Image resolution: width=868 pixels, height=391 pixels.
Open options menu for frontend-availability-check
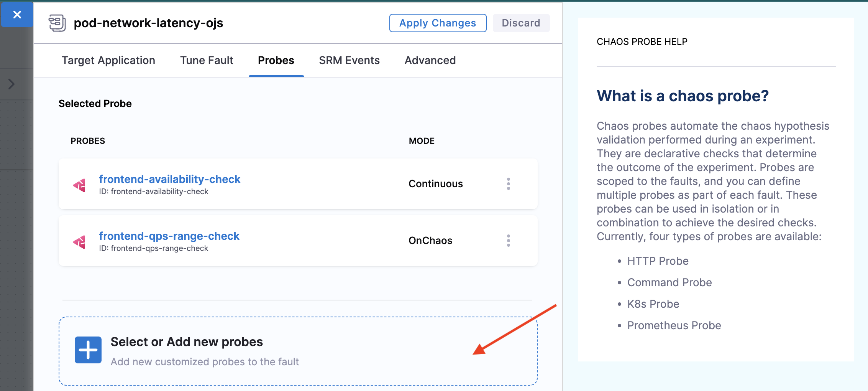508,184
